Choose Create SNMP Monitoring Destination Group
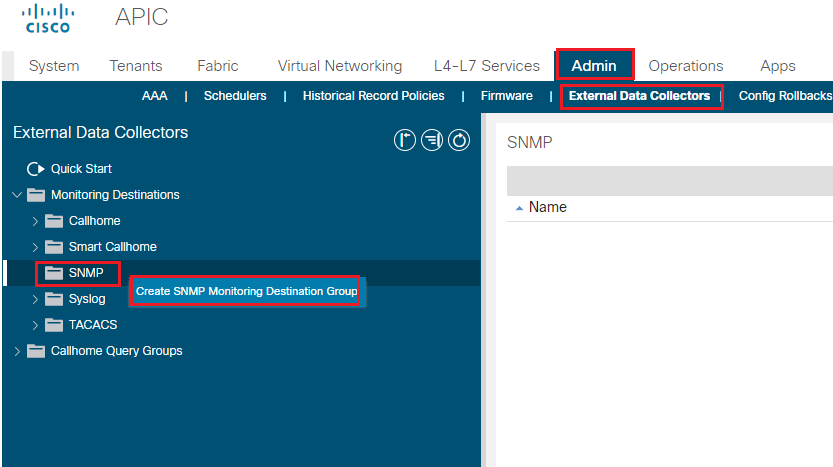 [x=246, y=291]
